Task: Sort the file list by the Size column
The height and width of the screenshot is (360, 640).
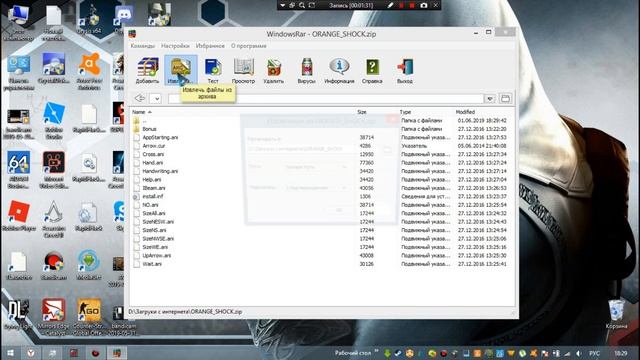Action: click(362, 112)
